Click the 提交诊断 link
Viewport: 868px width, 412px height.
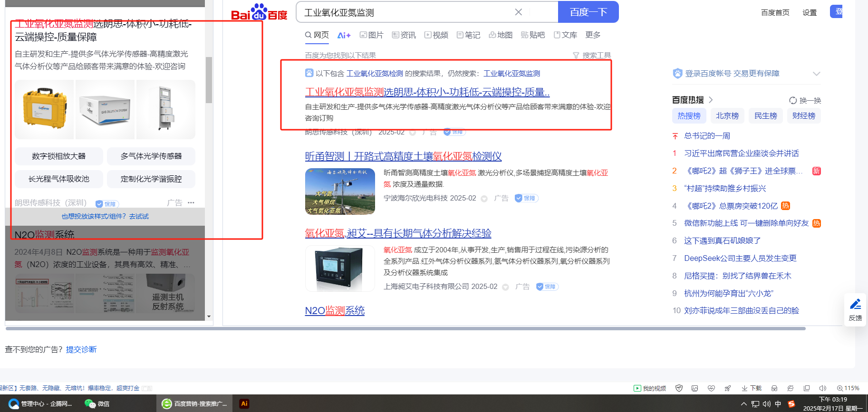pos(81,349)
